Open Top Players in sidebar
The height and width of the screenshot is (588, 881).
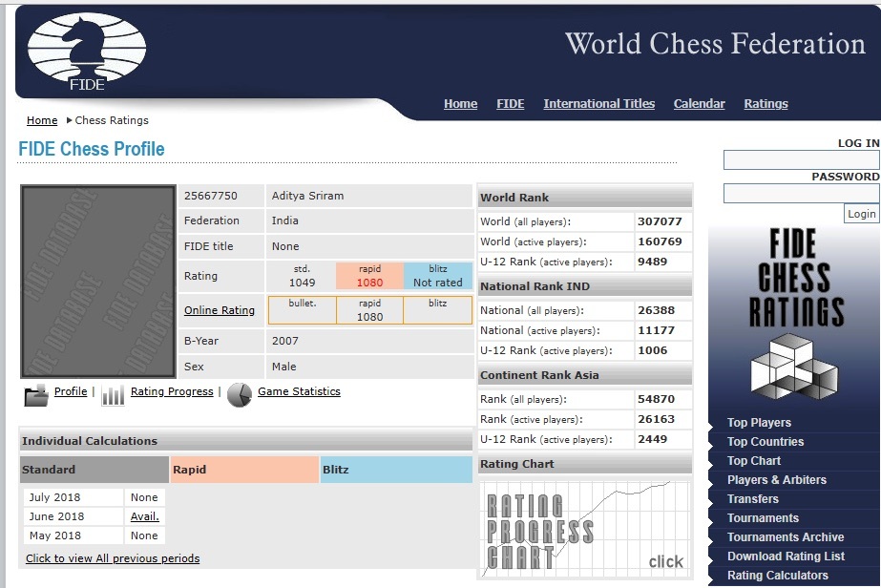point(759,423)
